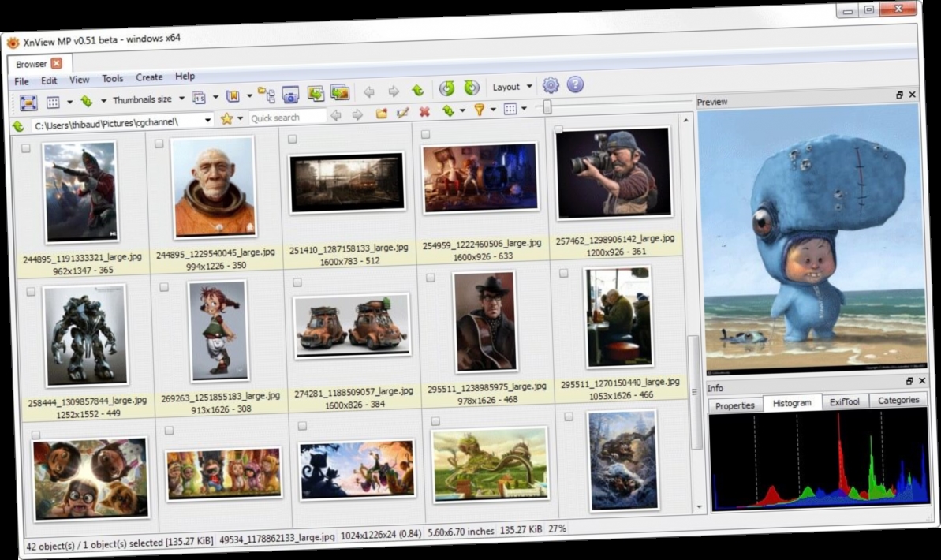Viewport: 941px width, 560px height.
Task: Check box for 258444_1309857844_large.jpg
Action: coord(31,292)
